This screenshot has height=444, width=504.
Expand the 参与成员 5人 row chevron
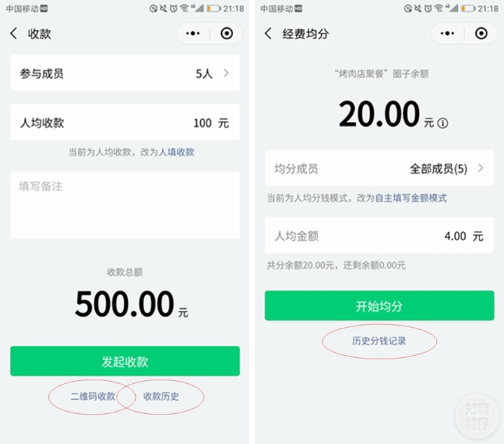(x=226, y=73)
